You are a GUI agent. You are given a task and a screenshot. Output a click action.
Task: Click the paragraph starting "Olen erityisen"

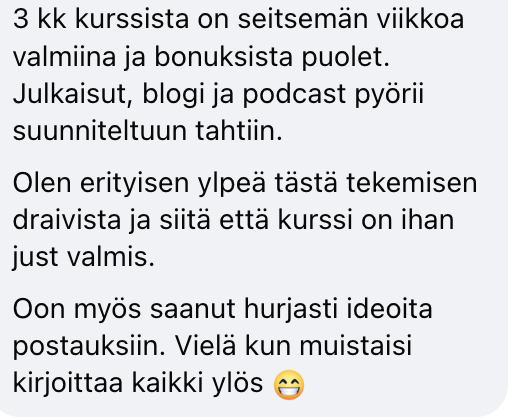tap(245, 220)
